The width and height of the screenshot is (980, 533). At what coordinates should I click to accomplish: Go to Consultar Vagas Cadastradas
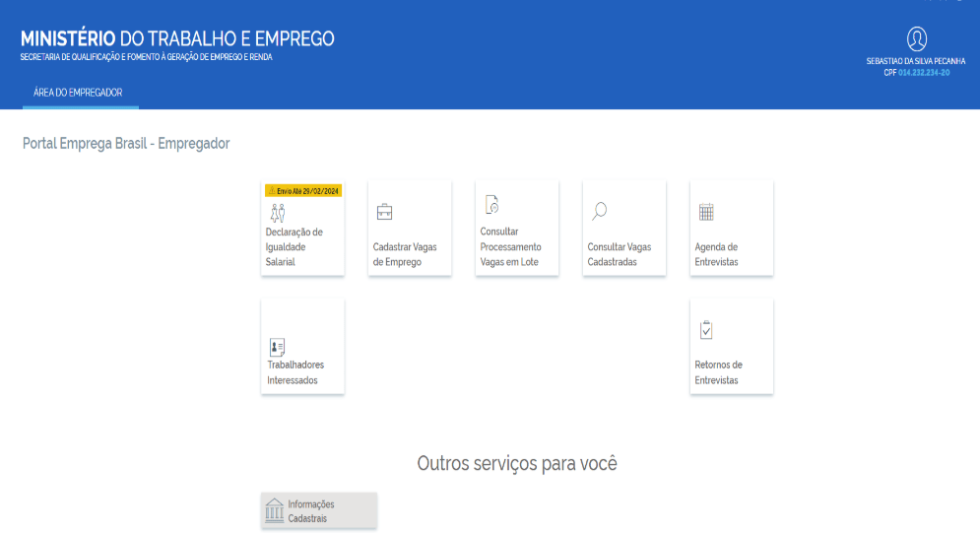tap(624, 228)
